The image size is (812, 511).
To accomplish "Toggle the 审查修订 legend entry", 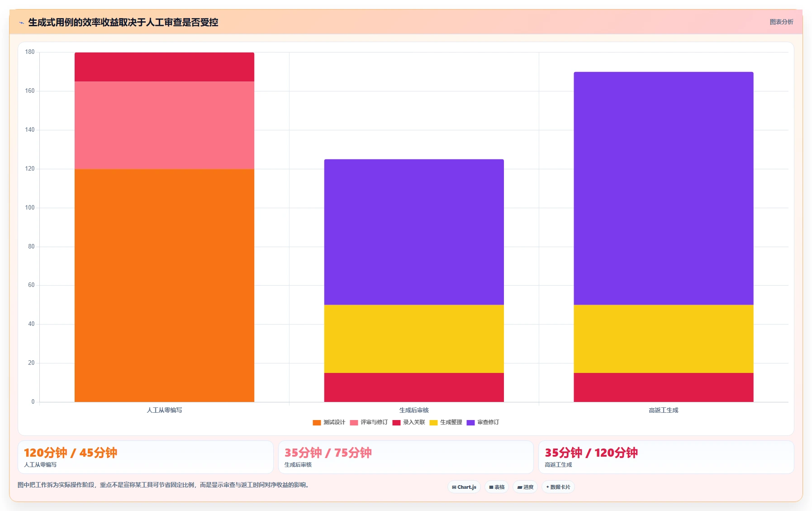I will click(x=483, y=422).
